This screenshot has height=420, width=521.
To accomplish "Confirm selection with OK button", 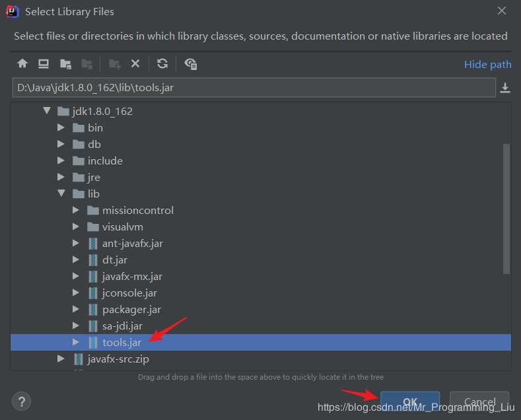I will pyautogui.click(x=410, y=402).
